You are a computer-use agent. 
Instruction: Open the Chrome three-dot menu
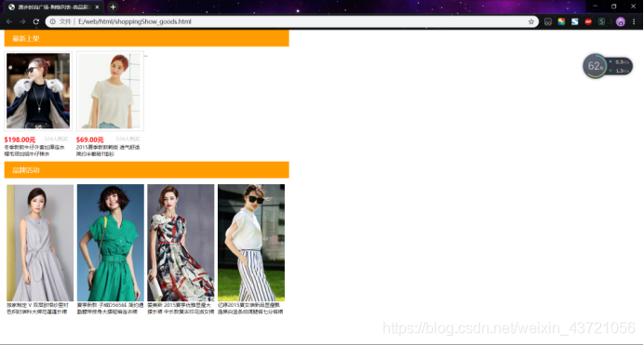point(634,21)
